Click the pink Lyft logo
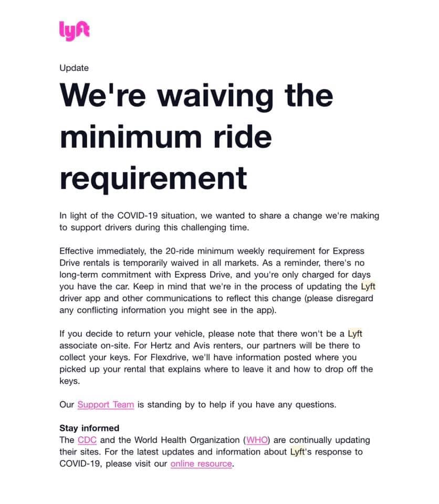The image size is (439, 504). (x=74, y=31)
